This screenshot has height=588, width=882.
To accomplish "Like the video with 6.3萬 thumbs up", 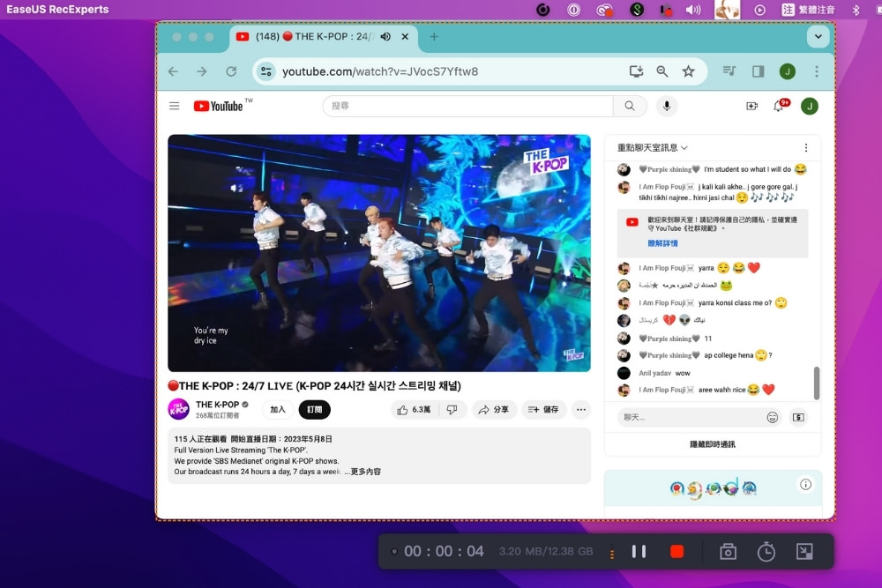I will point(414,410).
